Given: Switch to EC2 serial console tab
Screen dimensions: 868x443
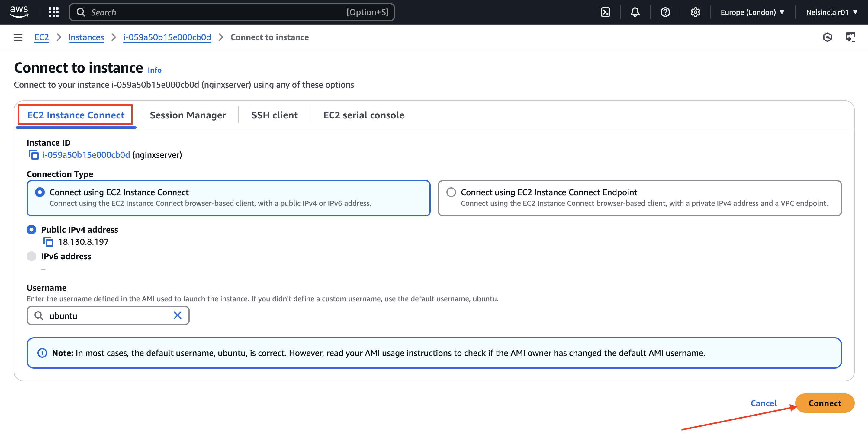Looking at the screenshot, I should click(x=364, y=115).
